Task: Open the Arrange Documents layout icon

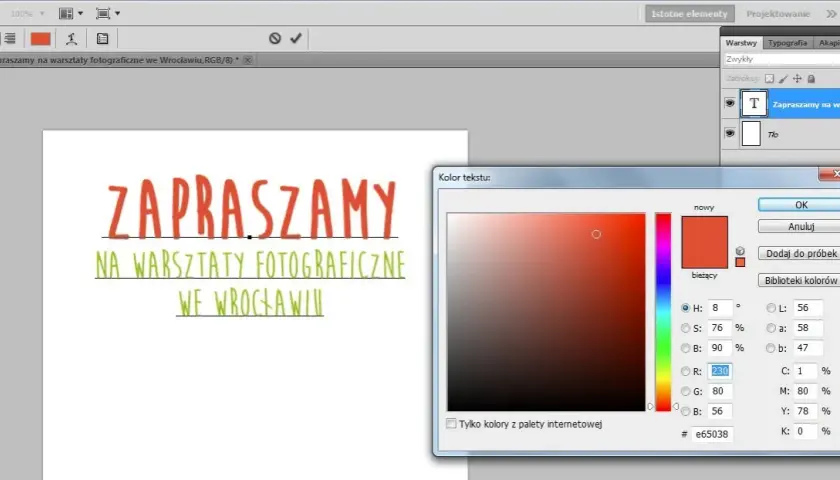Action: coord(66,13)
